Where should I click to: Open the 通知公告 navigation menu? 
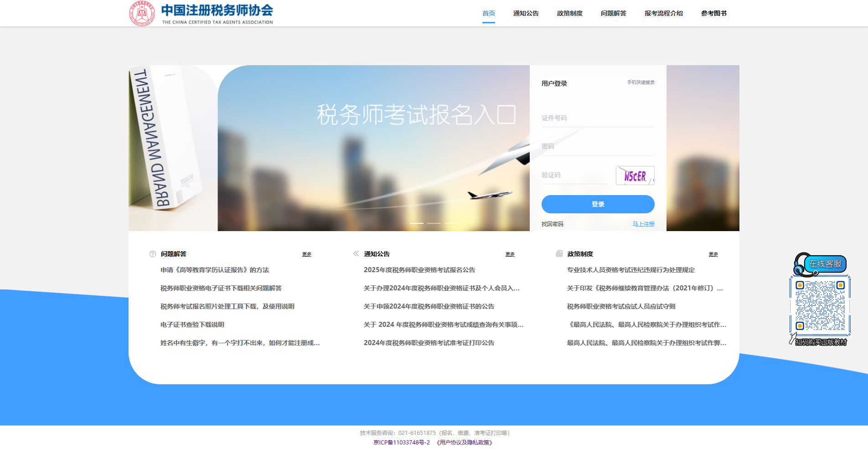pos(525,13)
